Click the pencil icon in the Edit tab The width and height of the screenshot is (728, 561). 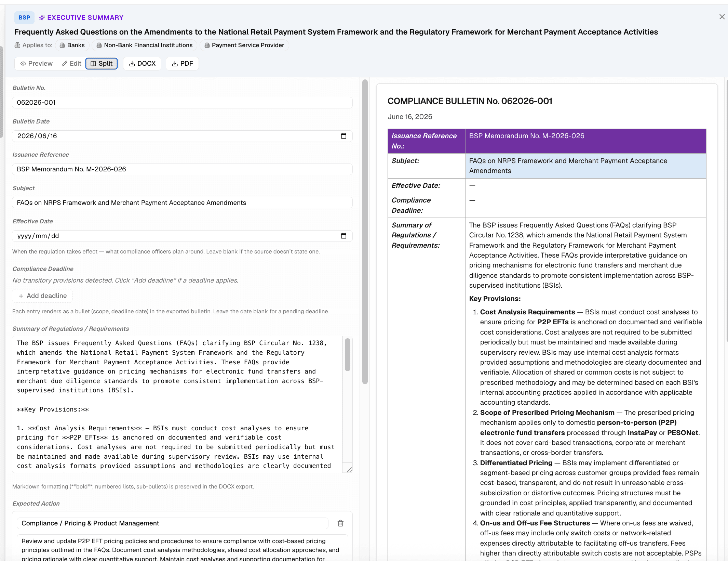tap(64, 64)
